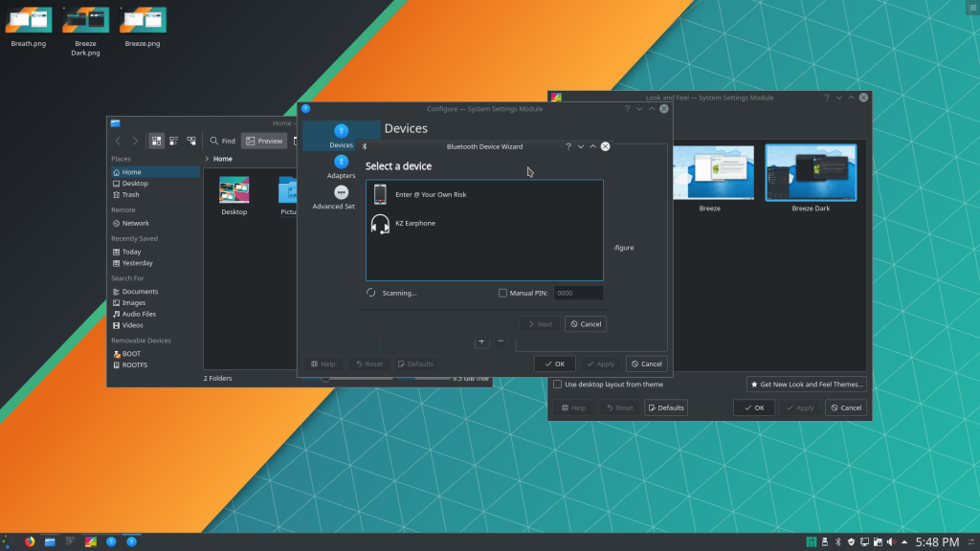Viewport: 980px width, 551px height.
Task: Select the Devices Bluetooth tab
Action: point(342,136)
